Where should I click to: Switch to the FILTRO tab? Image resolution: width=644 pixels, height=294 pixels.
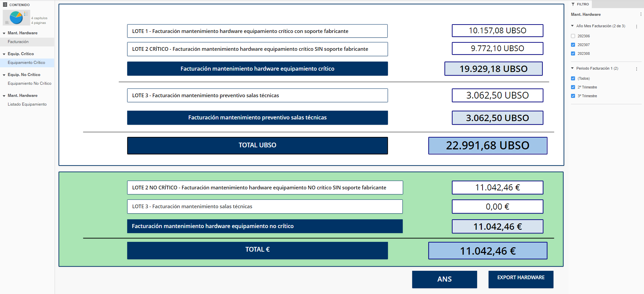(x=580, y=4)
